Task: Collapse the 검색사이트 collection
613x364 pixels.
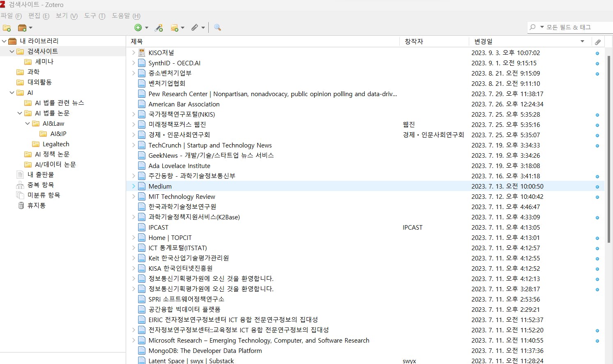Action: 12,51
